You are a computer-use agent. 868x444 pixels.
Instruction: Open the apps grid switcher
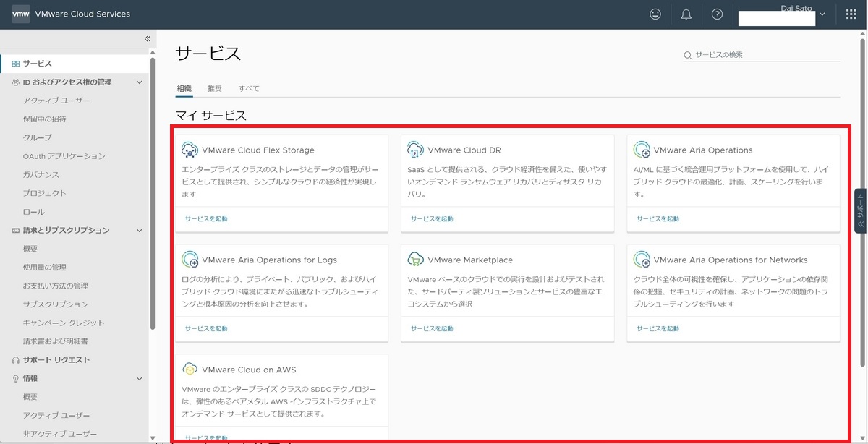pos(851,14)
